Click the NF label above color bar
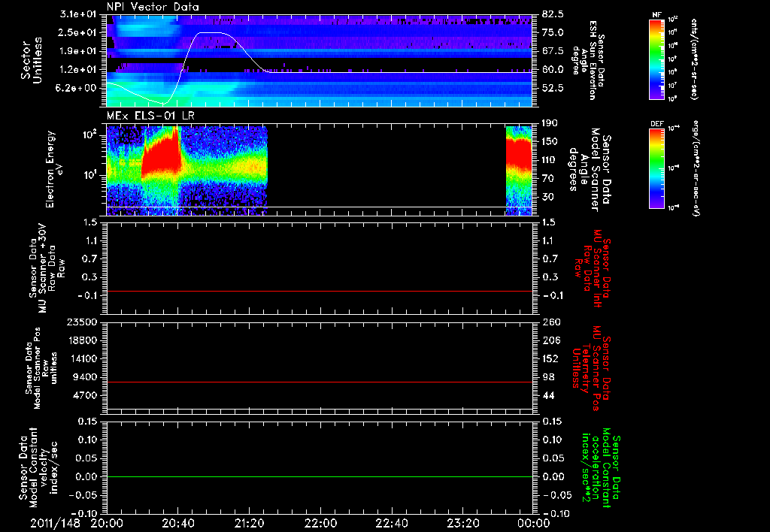Image resolution: width=770 pixels, height=532 pixels. point(656,15)
